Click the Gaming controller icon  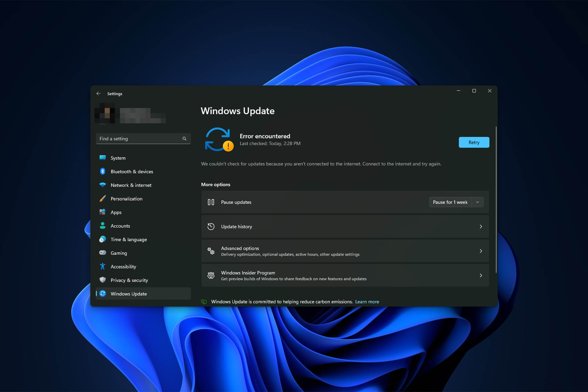(103, 253)
